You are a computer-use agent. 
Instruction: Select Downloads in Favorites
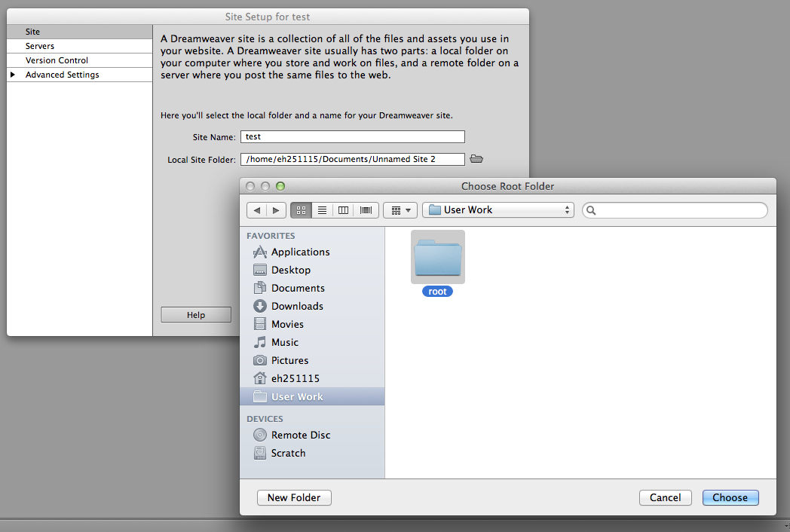312,306
